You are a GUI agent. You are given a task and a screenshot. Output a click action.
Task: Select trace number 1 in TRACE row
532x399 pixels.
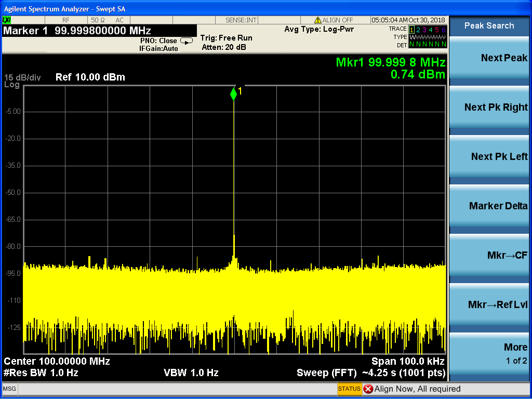coord(411,30)
